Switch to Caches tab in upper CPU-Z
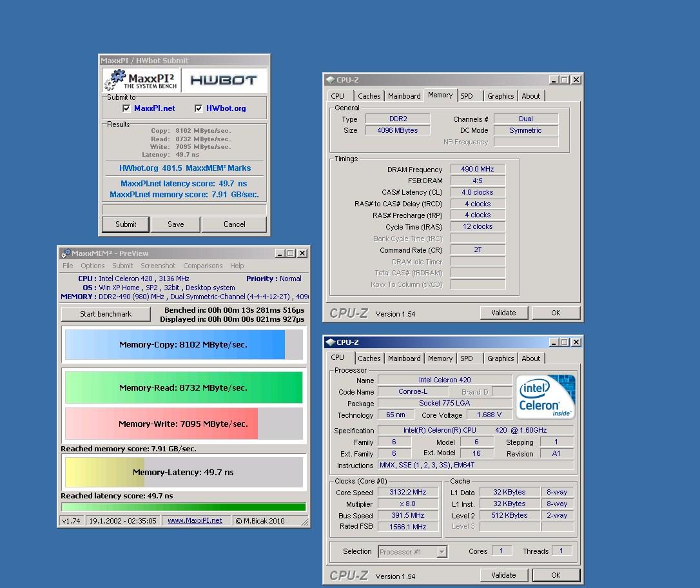700x588 pixels. (x=369, y=96)
